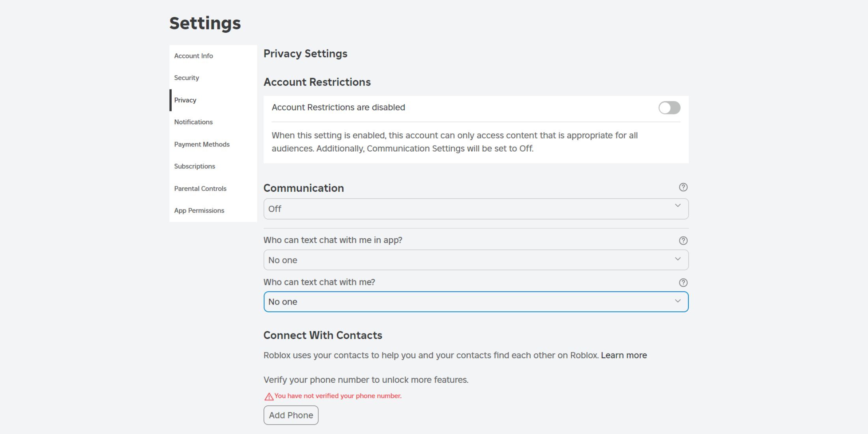Navigate to the Notifications menu item

(x=193, y=122)
